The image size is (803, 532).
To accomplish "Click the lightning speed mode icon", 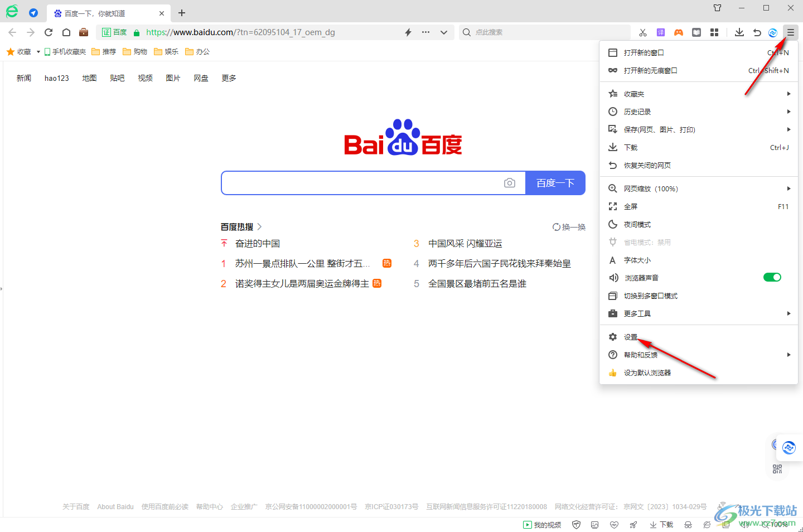I will click(408, 32).
